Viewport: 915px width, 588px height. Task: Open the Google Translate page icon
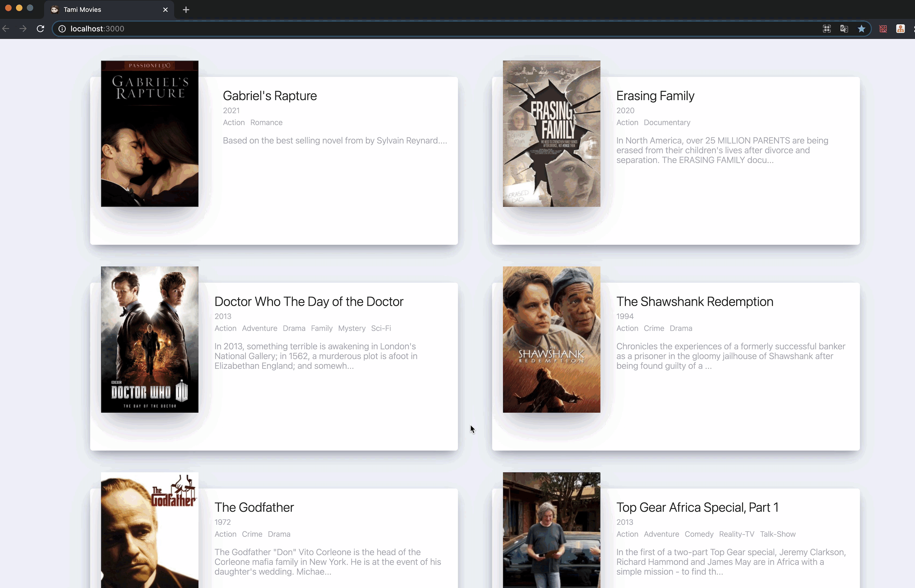(844, 28)
